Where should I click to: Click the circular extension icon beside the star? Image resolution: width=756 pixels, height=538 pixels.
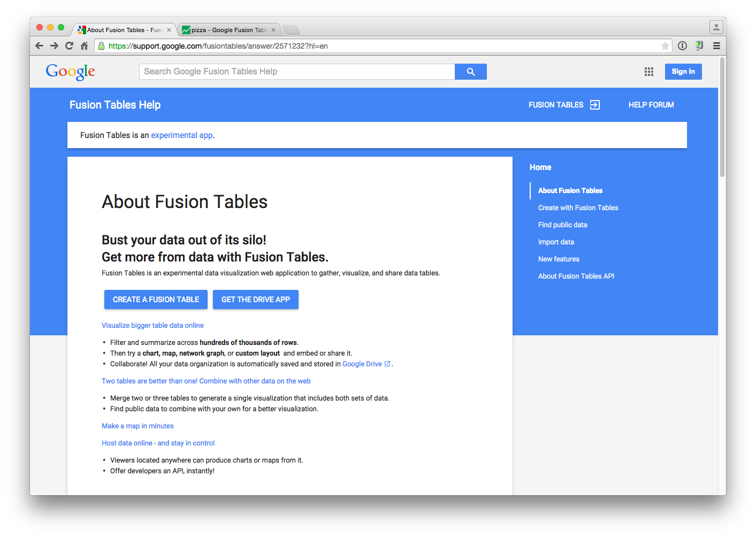click(x=682, y=46)
